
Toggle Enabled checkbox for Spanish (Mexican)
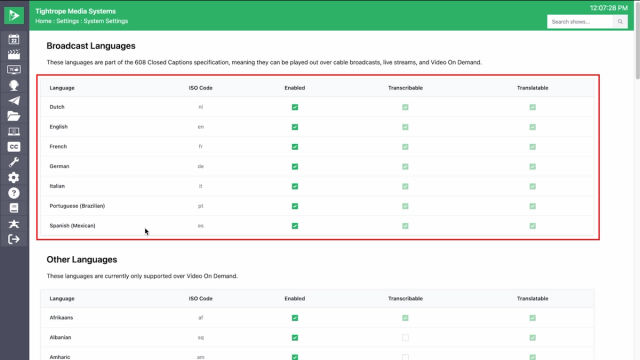295,226
